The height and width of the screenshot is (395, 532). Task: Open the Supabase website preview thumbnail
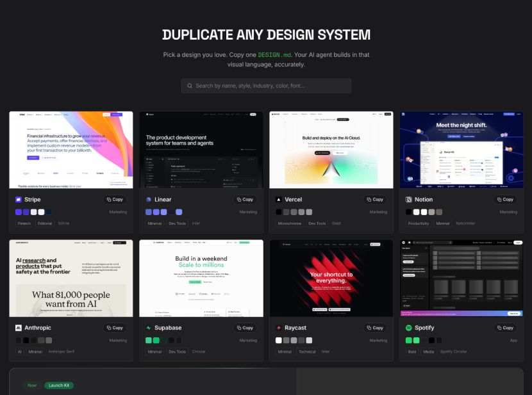(x=201, y=278)
